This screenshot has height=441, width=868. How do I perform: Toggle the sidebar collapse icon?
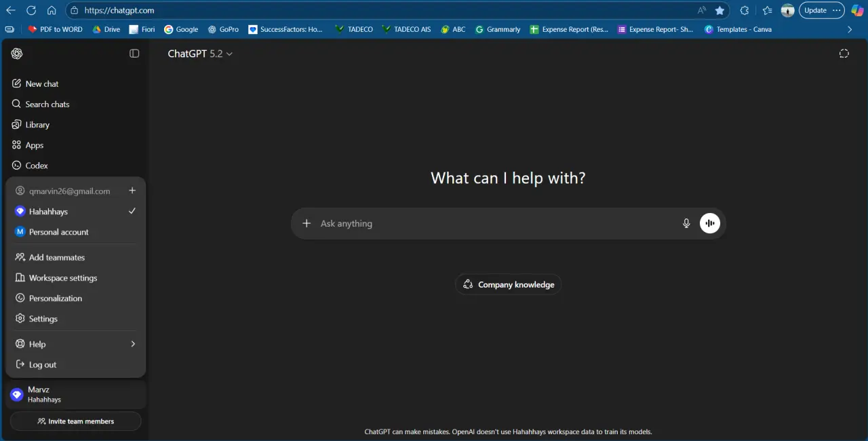point(134,54)
